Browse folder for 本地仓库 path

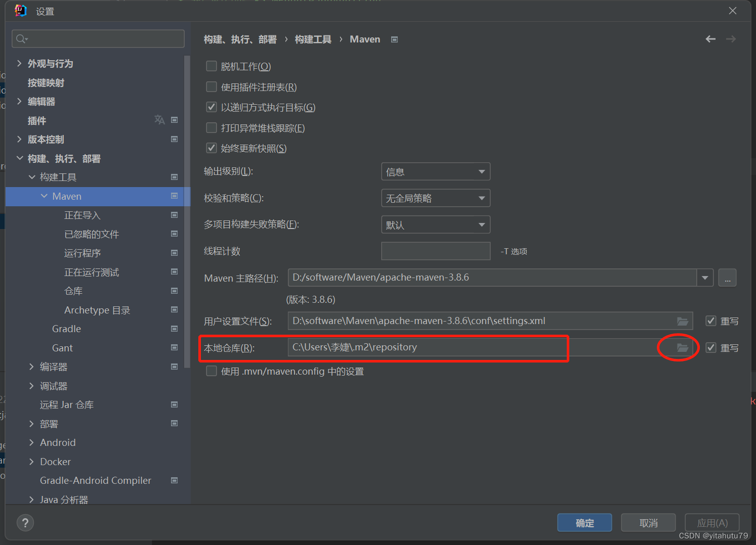click(x=683, y=347)
